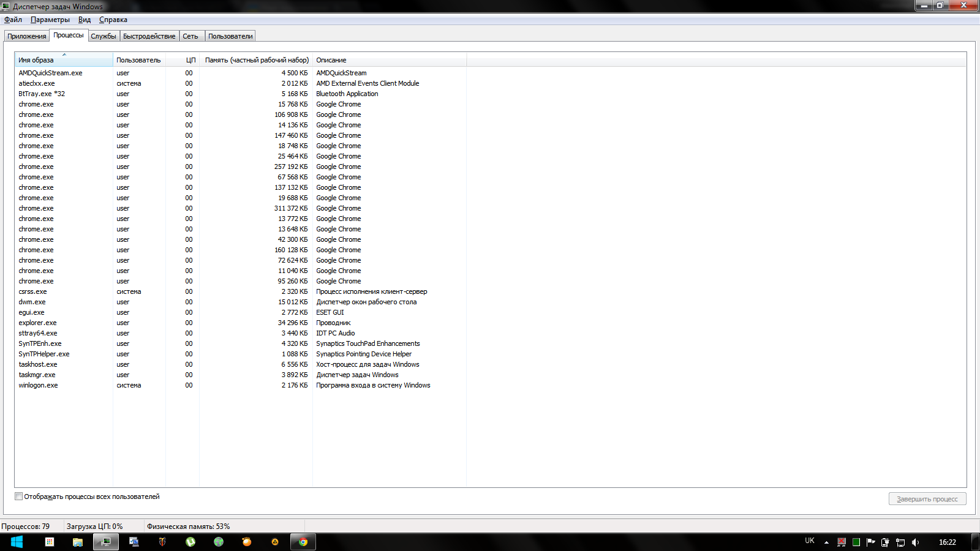Open the Windows Start button
980x551 pixels.
pos(17,542)
